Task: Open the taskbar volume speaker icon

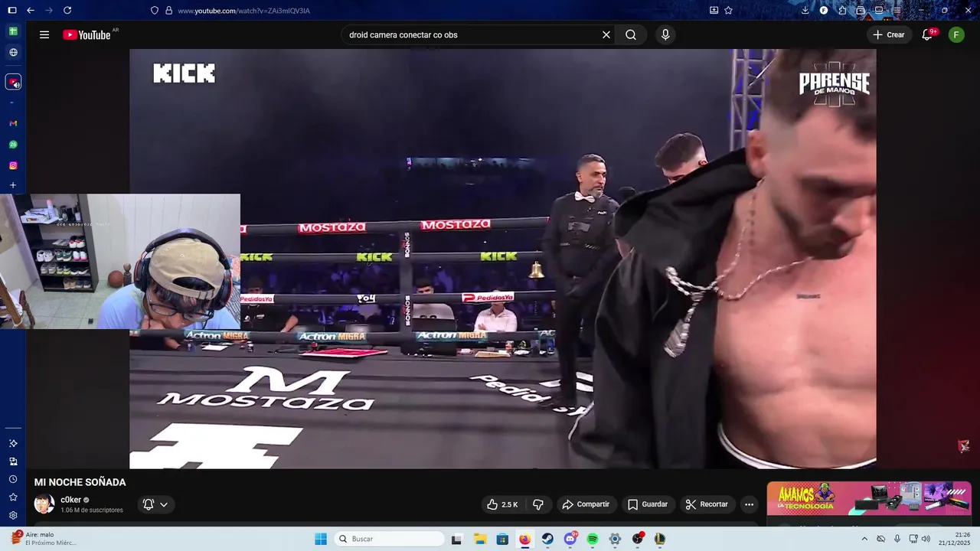Action: point(926,539)
